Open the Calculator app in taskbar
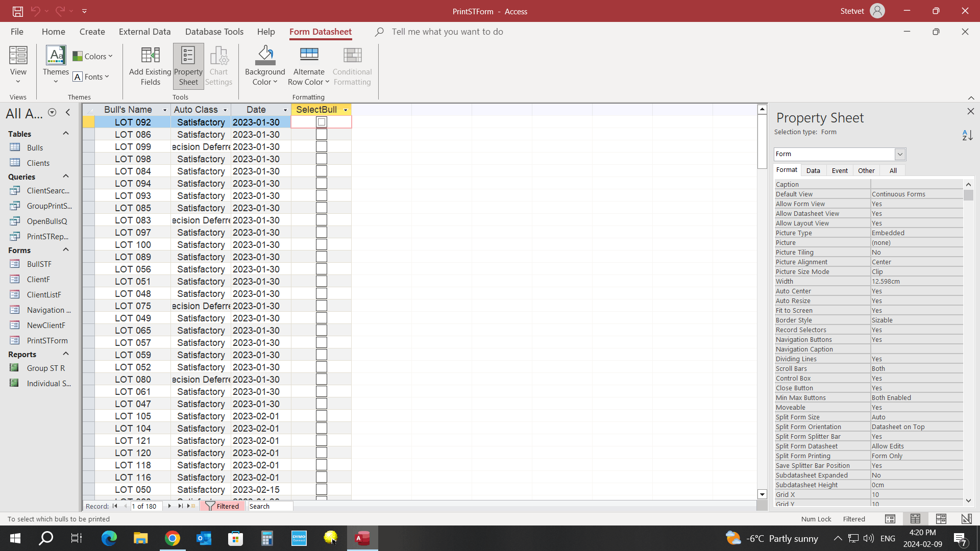The height and width of the screenshot is (551, 980). coord(267,538)
